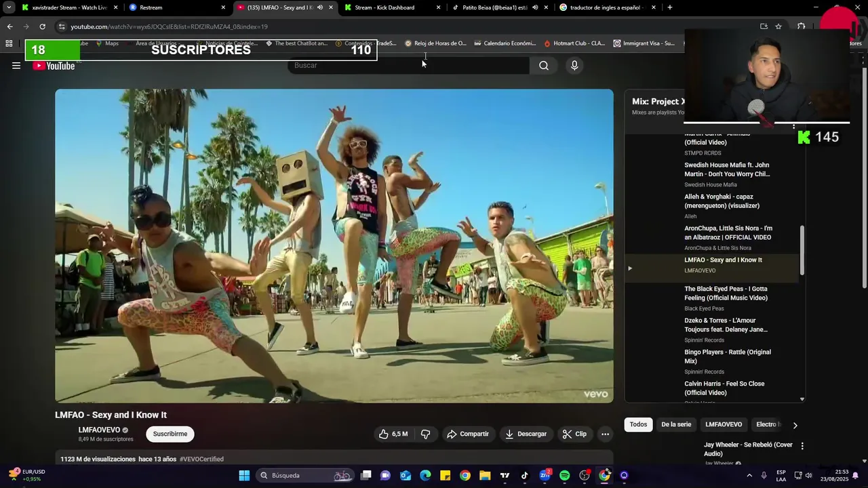The width and height of the screenshot is (868, 488).
Task: Expand hidden system tray icons chevron
Action: tap(749, 475)
